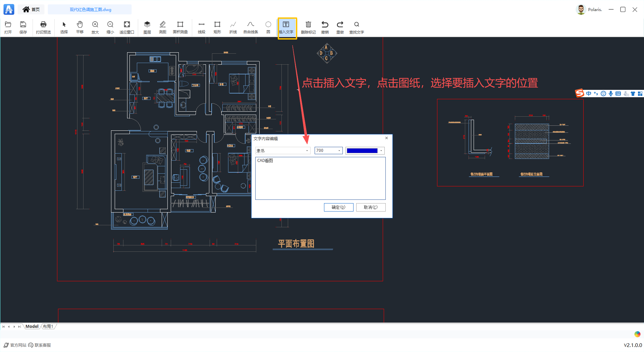Select the Area Measurement (面积测量) tool
The width and height of the screenshot is (644, 352).
point(180,27)
